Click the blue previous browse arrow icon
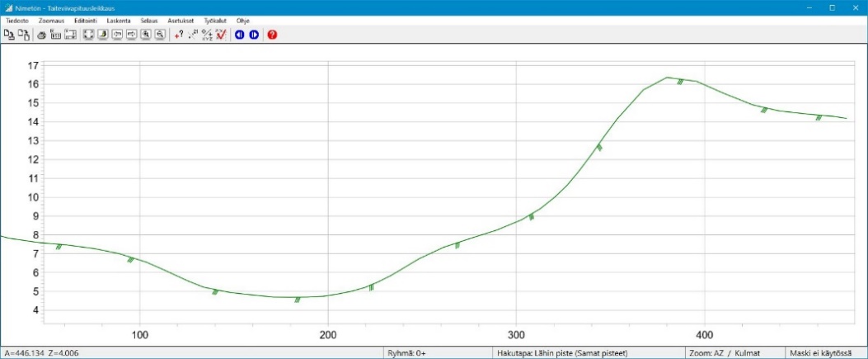The height and width of the screenshot is (359, 868). coord(240,35)
